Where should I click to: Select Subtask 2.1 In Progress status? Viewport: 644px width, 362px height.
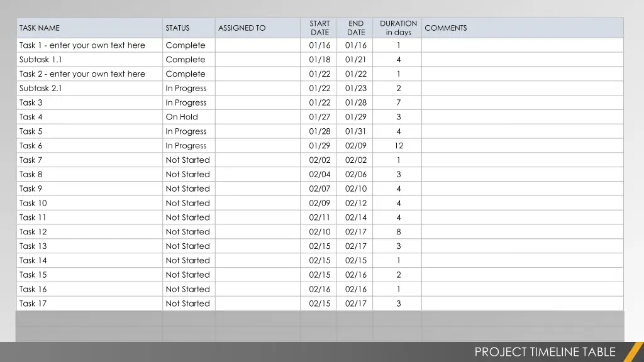pyautogui.click(x=186, y=89)
